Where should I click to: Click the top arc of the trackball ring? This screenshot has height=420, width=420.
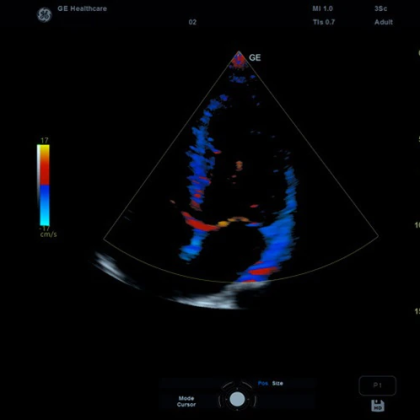pyautogui.click(x=237, y=384)
